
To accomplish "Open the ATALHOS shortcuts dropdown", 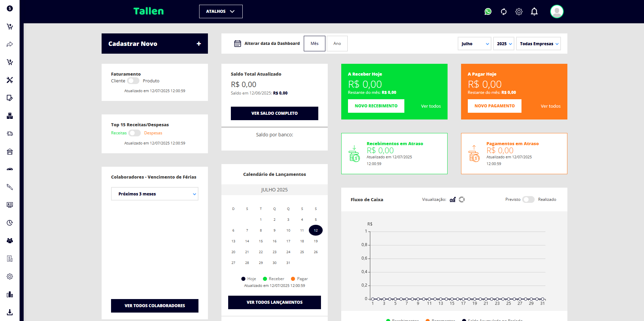I will click(x=221, y=11).
